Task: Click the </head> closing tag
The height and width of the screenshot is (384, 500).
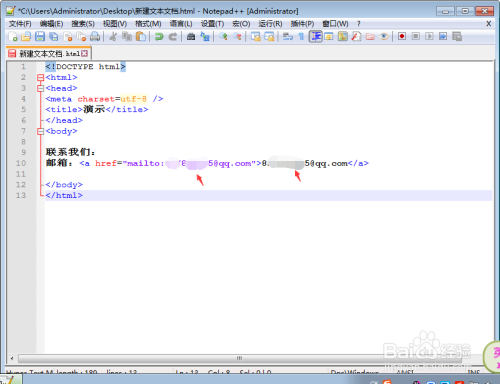Action: [x=64, y=120]
